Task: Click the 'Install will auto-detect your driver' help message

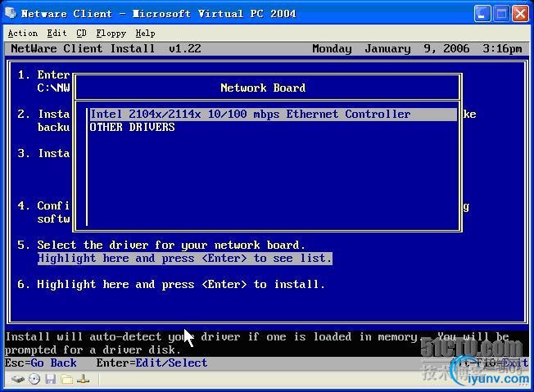Action: click(257, 343)
